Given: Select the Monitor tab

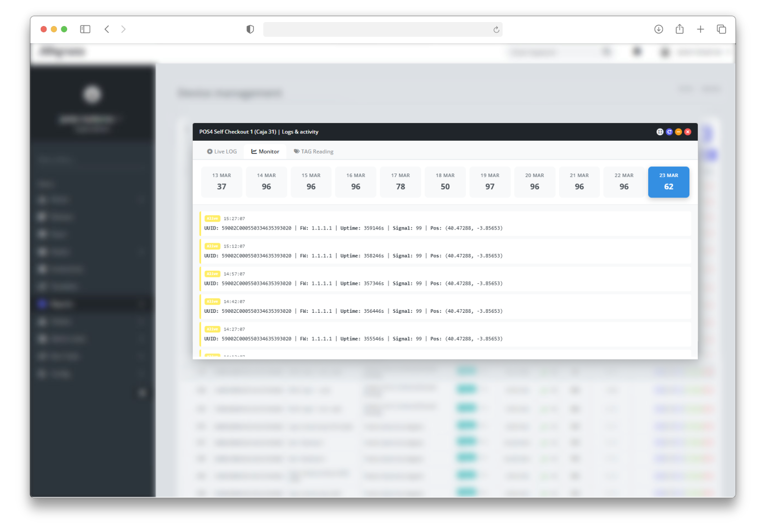Looking at the screenshot, I should click(265, 152).
